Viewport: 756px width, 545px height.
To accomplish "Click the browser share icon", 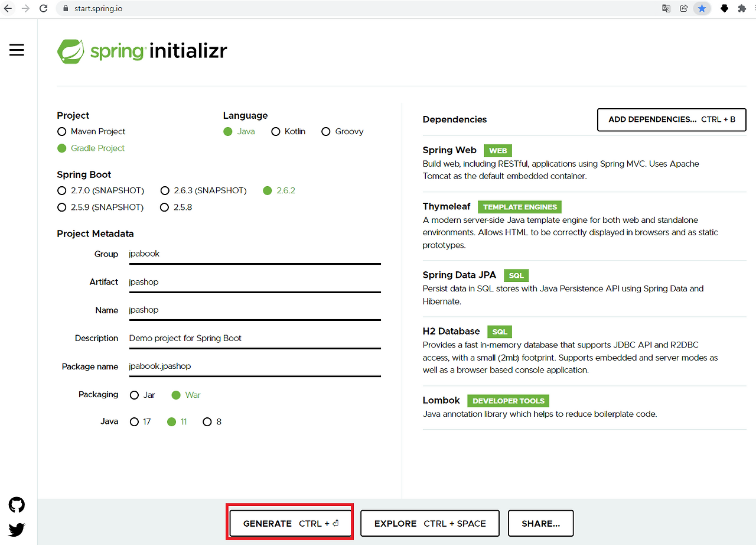I will point(683,8).
